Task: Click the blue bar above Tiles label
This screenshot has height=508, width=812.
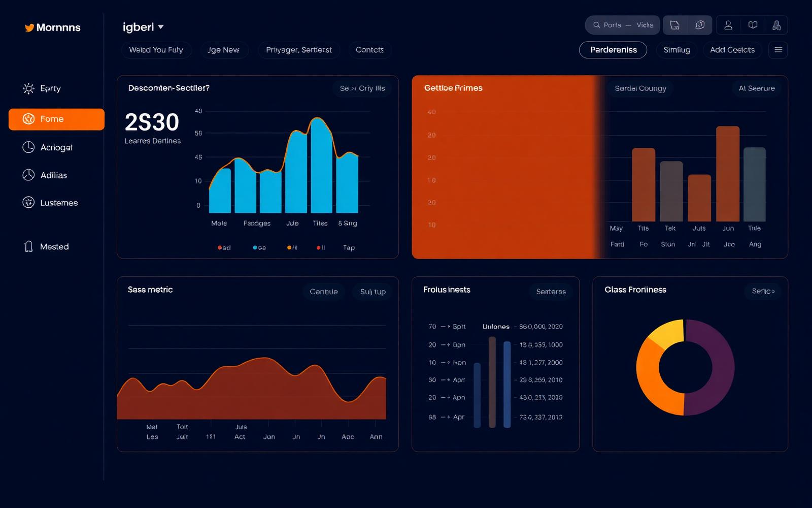Action: [x=321, y=165]
